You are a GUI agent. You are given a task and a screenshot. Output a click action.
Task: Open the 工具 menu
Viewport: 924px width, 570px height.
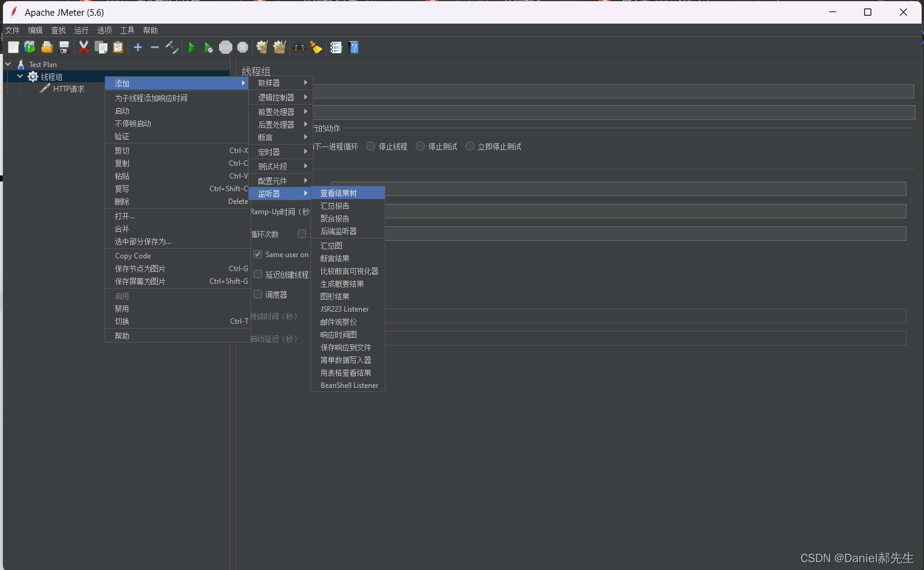(x=127, y=30)
